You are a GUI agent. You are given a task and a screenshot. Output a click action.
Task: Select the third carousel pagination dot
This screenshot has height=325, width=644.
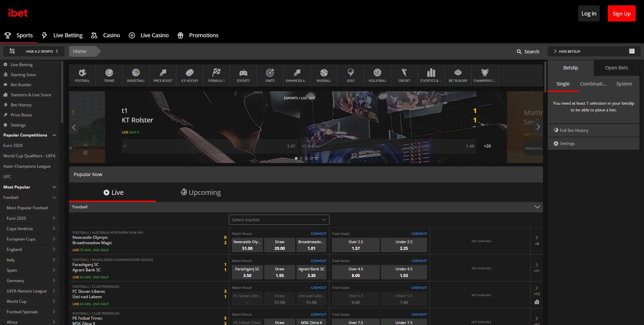(306, 158)
